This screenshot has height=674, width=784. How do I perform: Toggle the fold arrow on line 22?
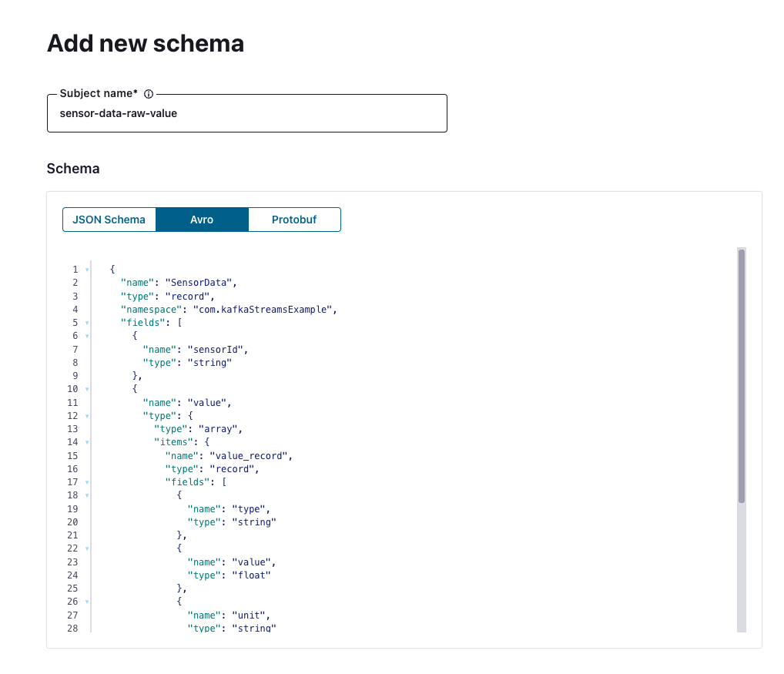(87, 548)
